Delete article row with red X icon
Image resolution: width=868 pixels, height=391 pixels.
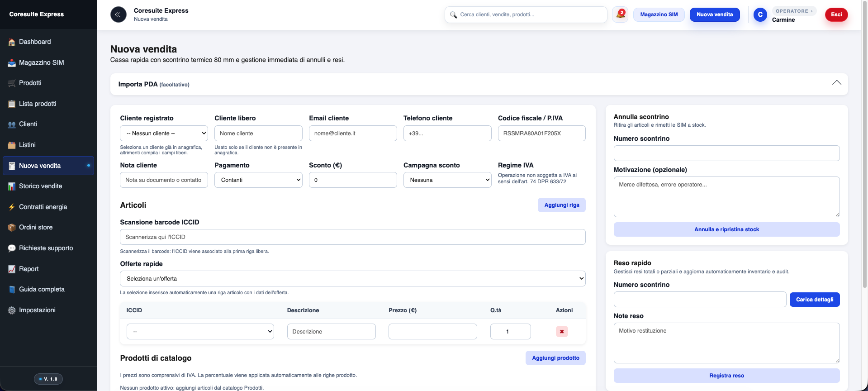click(x=561, y=332)
